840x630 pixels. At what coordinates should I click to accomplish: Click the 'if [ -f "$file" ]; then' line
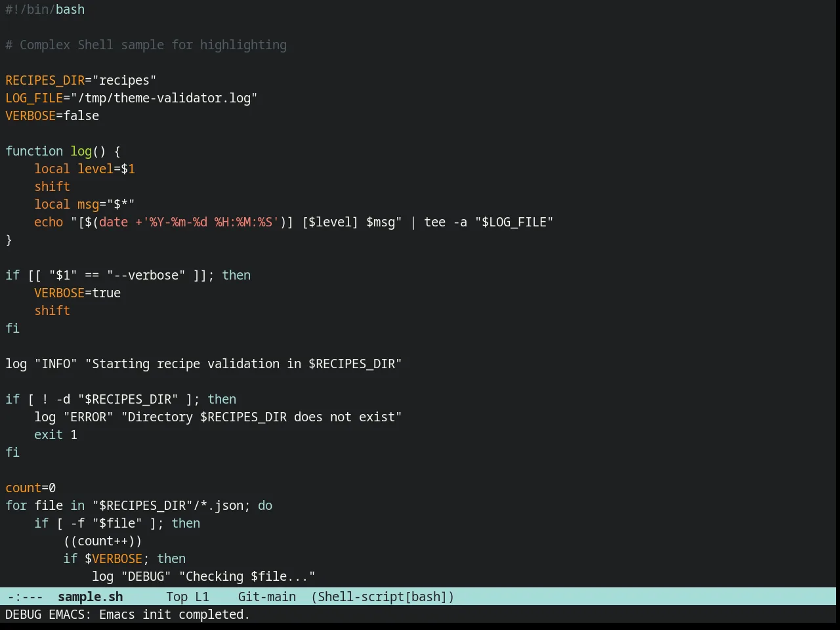click(117, 523)
